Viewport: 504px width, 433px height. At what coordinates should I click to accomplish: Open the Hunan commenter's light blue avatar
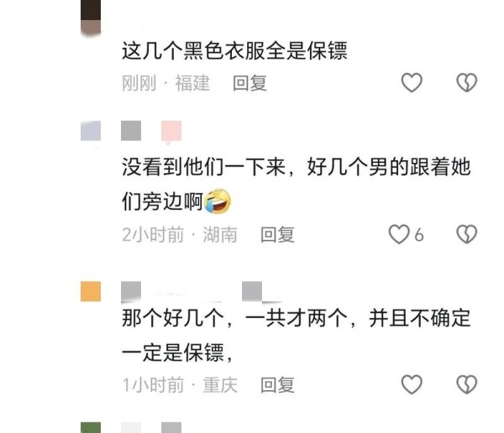pos(91,131)
